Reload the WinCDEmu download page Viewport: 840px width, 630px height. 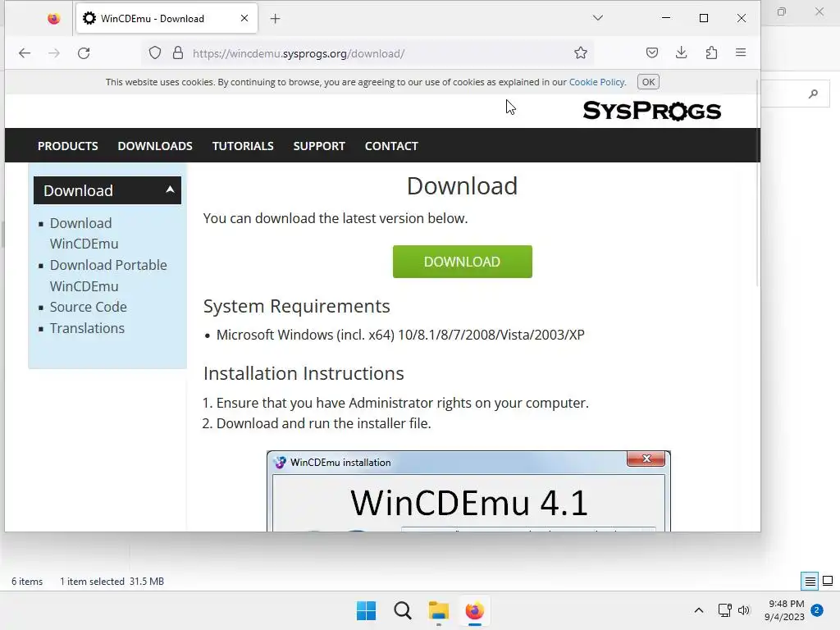[84, 53]
